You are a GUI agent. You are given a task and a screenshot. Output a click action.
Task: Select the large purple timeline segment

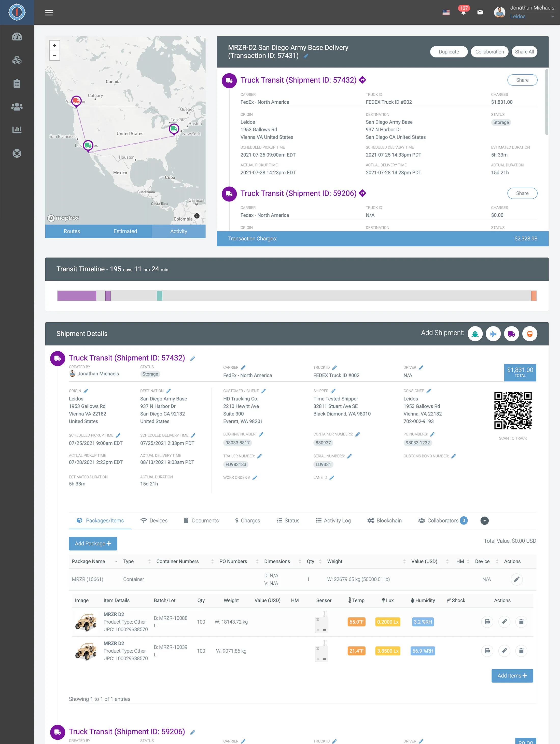(77, 296)
